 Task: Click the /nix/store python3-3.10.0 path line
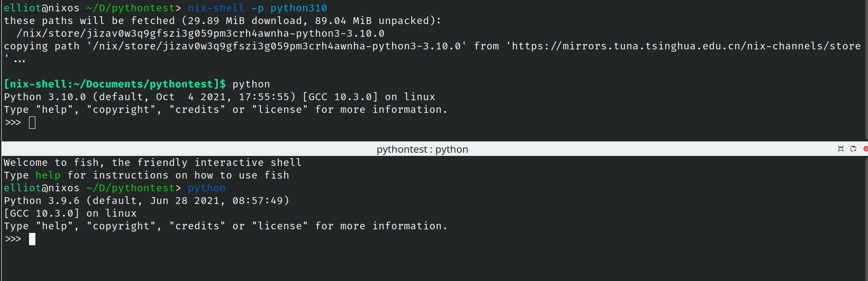click(x=200, y=34)
